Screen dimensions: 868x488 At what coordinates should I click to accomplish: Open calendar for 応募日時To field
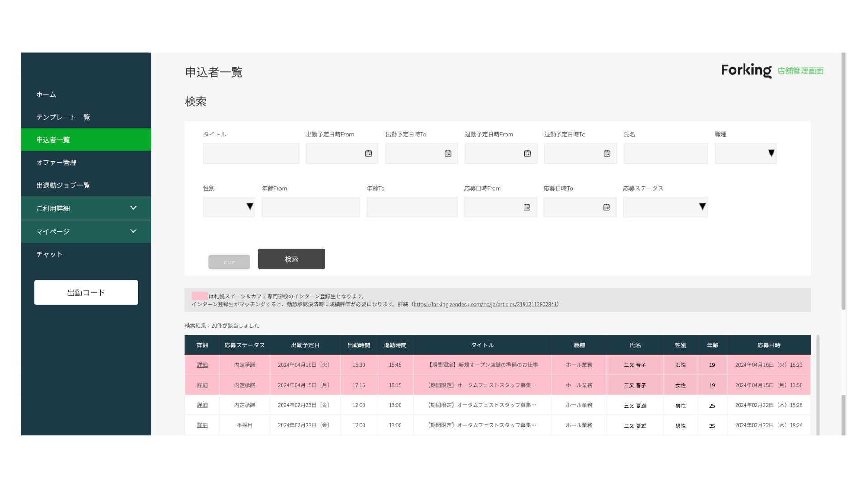click(x=606, y=207)
